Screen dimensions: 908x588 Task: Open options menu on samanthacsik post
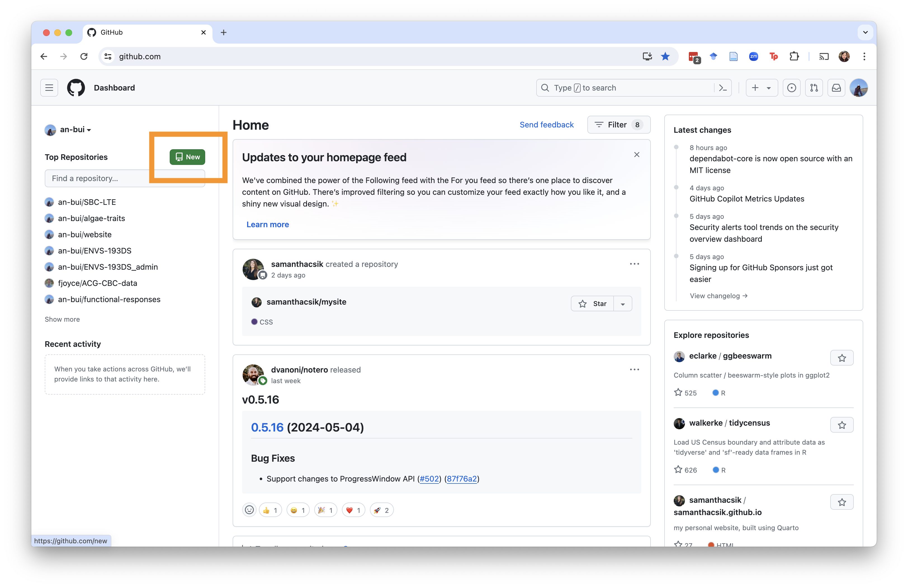[634, 264]
